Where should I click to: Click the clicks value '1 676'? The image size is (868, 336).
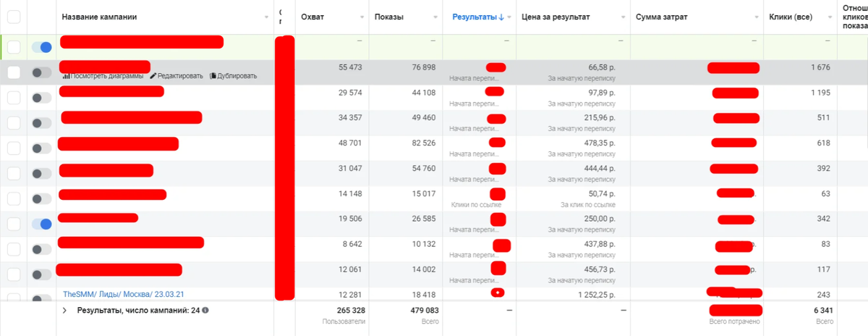[x=821, y=67]
